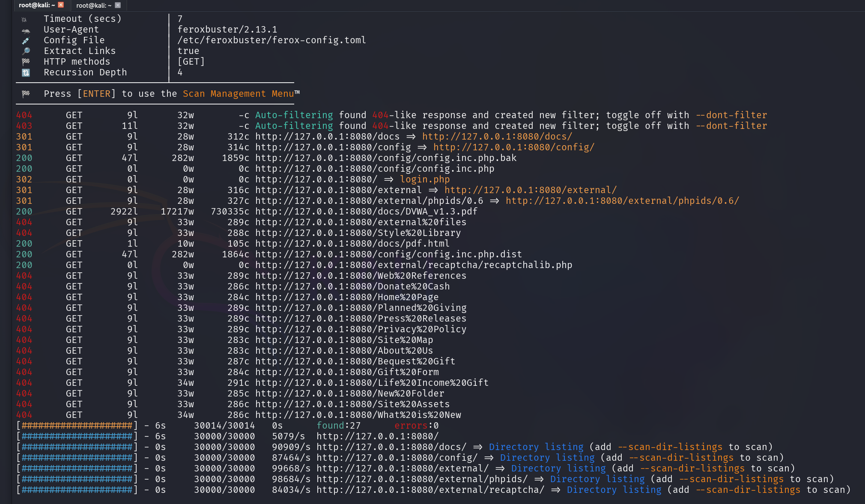Click the 'Recursion Depth' label
865x504 pixels.
click(85, 72)
